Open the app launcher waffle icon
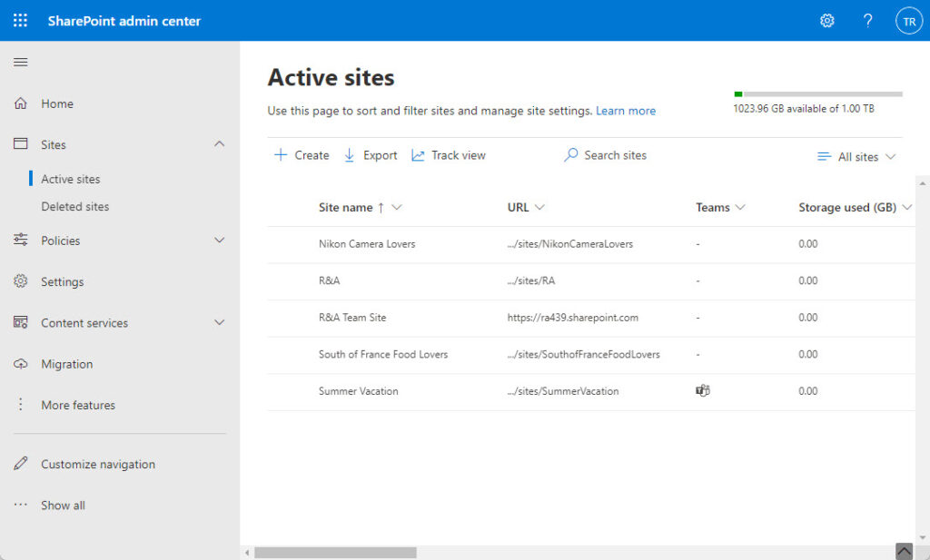The width and height of the screenshot is (930, 560). click(20, 21)
